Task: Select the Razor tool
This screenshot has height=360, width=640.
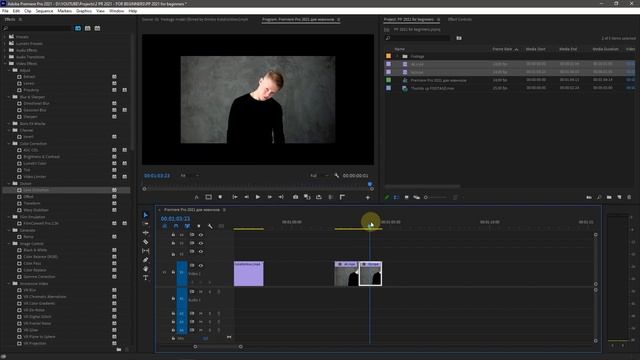Action: click(x=146, y=242)
